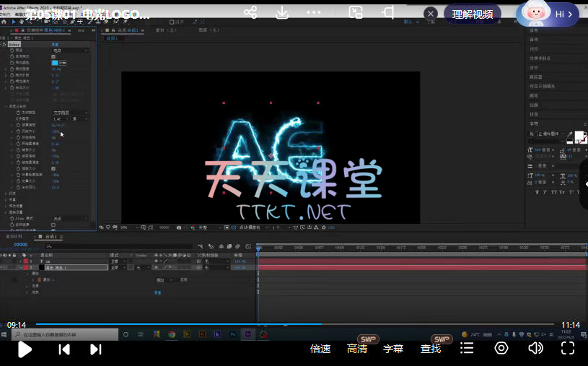Viewport: 588px width, 366px height.
Task: Open the player settings icon
Action: [501, 348]
